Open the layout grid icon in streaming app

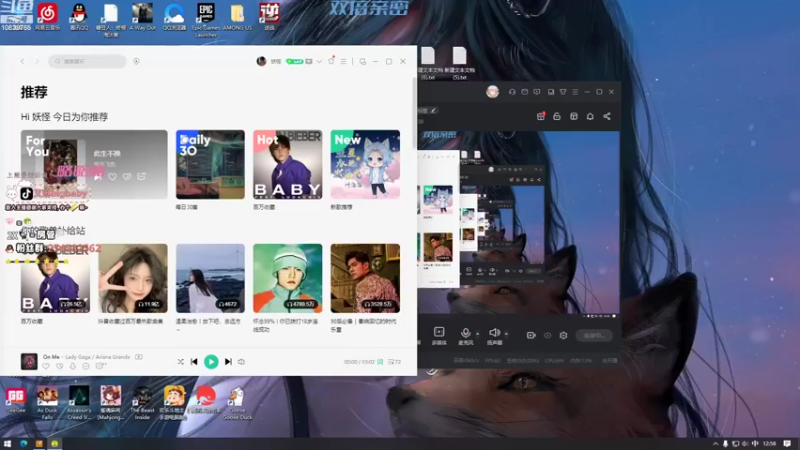click(x=573, y=116)
